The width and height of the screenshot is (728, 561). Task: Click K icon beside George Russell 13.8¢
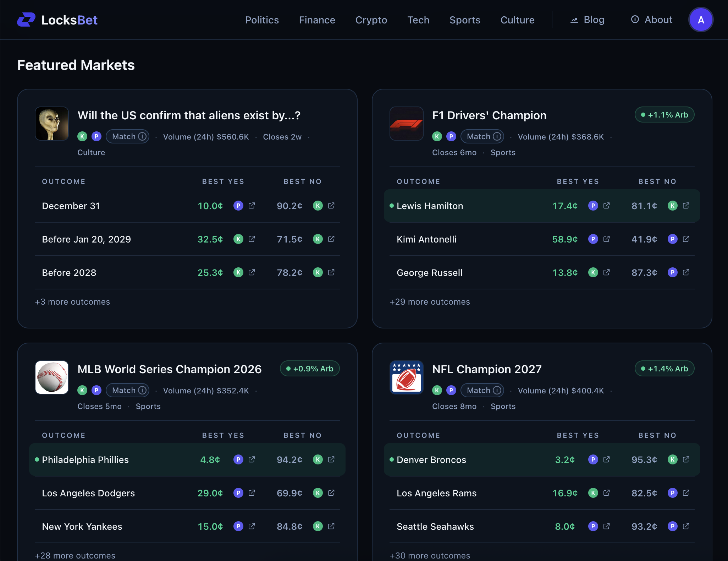point(593,272)
